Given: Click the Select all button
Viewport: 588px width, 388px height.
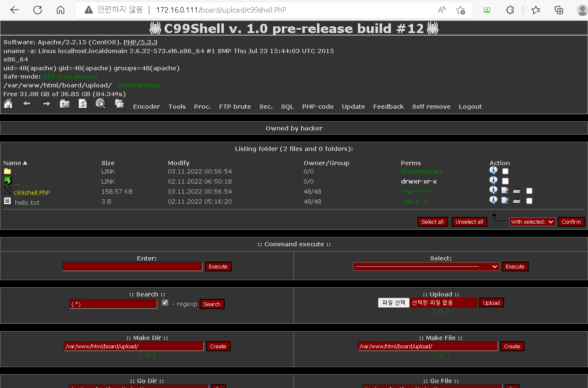Looking at the screenshot, I should [433, 222].
